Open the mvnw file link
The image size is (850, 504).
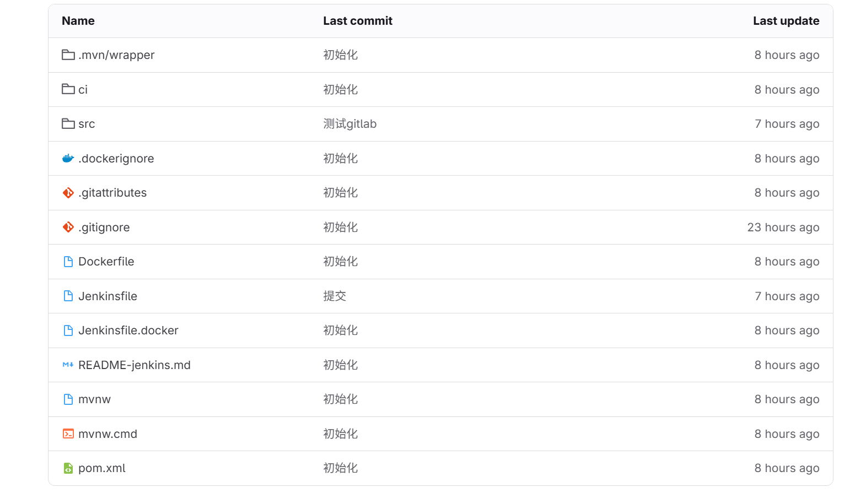pos(94,399)
